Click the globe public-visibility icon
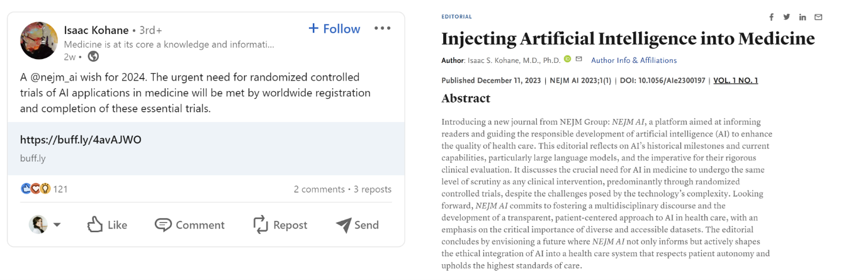868x280 pixels. [x=93, y=57]
